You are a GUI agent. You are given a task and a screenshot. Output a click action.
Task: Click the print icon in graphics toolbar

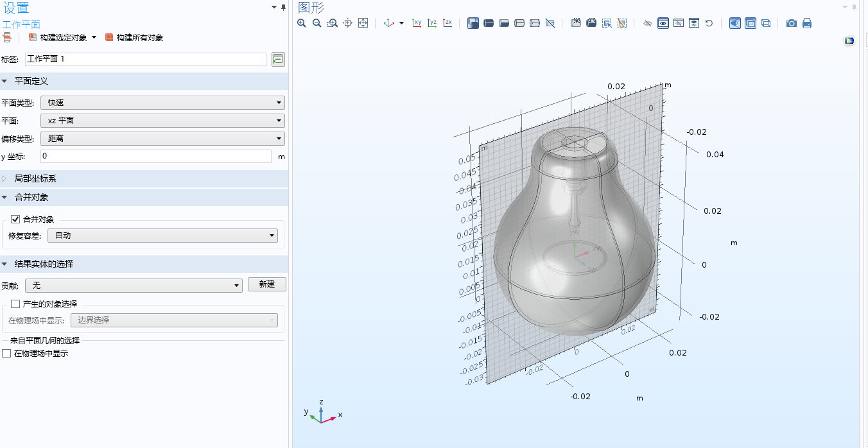coord(807,23)
